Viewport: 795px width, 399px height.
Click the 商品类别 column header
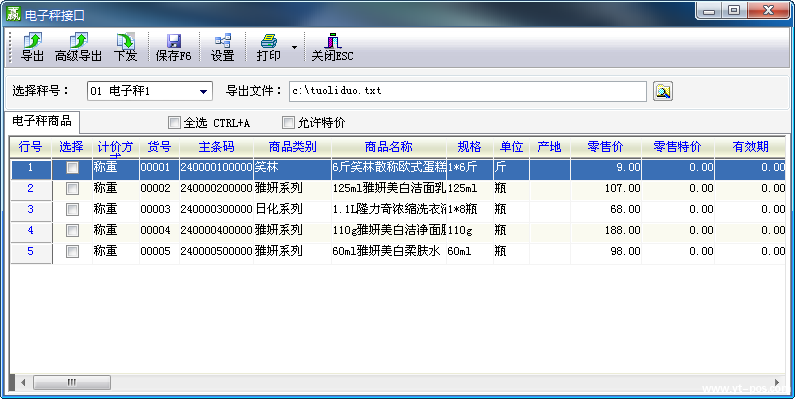(293, 147)
